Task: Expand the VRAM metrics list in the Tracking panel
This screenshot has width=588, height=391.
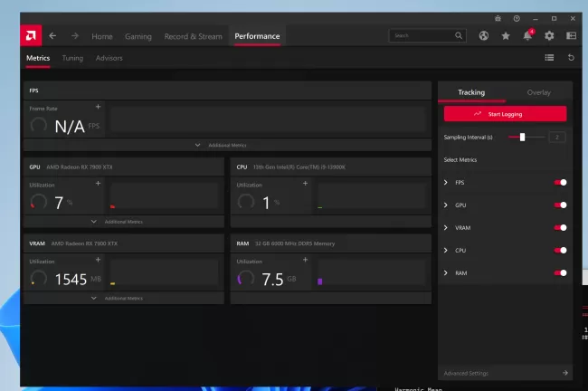Action: point(446,228)
